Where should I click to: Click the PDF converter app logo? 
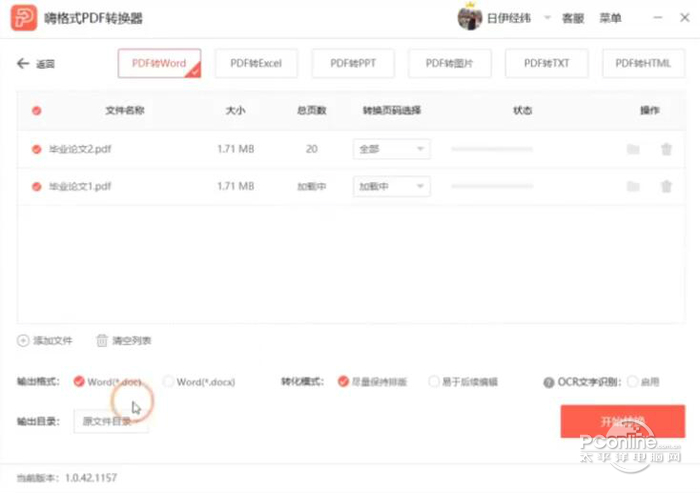pyautogui.click(x=24, y=18)
